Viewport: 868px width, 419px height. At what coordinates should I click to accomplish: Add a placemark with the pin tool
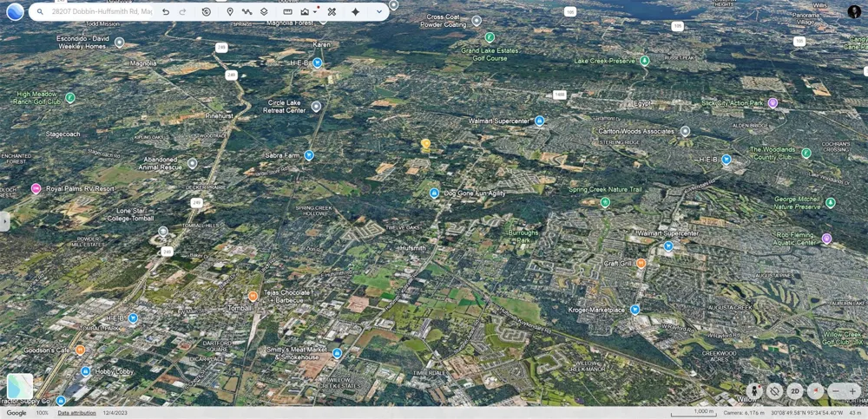pos(230,11)
